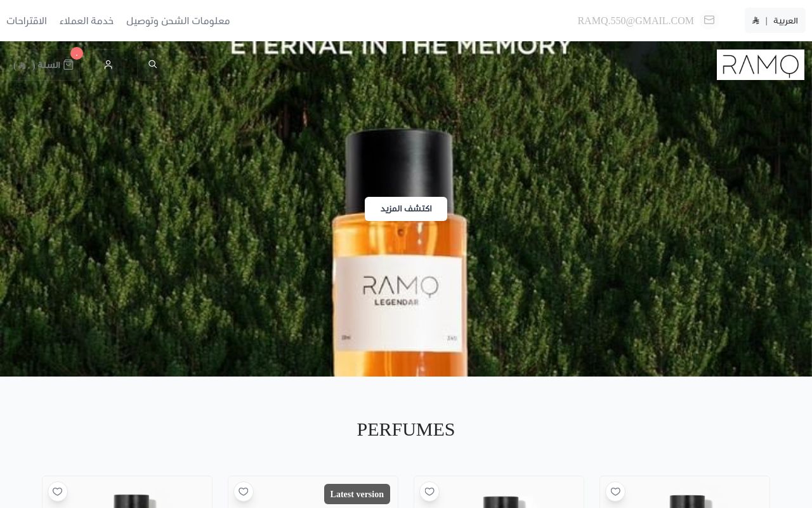This screenshot has height=508, width=812.
Task: Open الاقتراحات menu item
Action: [x=27, y=20]
